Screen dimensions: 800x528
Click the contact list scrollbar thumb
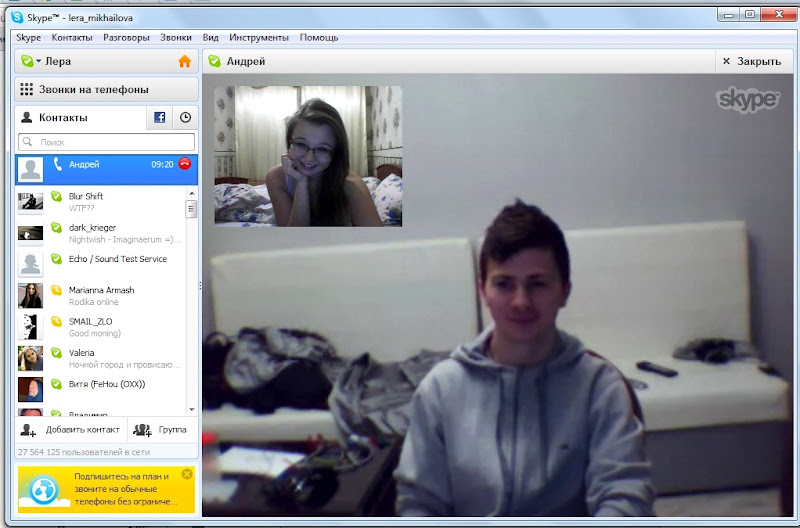coord(192,209)
